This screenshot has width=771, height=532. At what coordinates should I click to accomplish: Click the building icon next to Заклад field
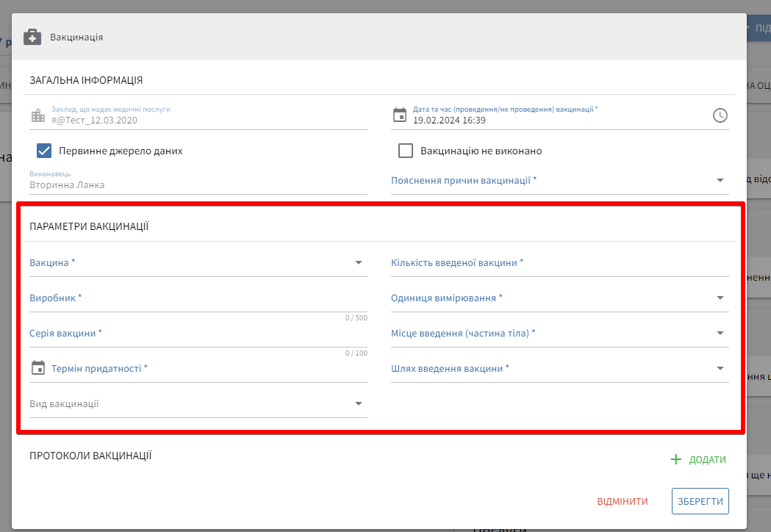point(38,115)
